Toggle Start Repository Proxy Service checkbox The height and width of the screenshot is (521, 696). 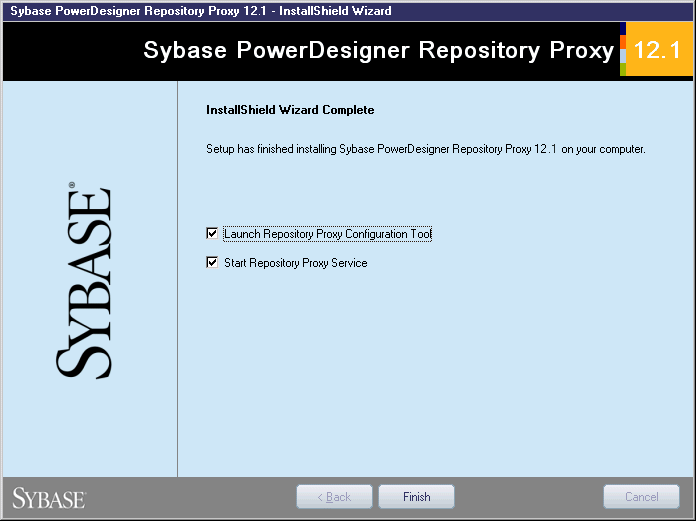tap(212, 263)
